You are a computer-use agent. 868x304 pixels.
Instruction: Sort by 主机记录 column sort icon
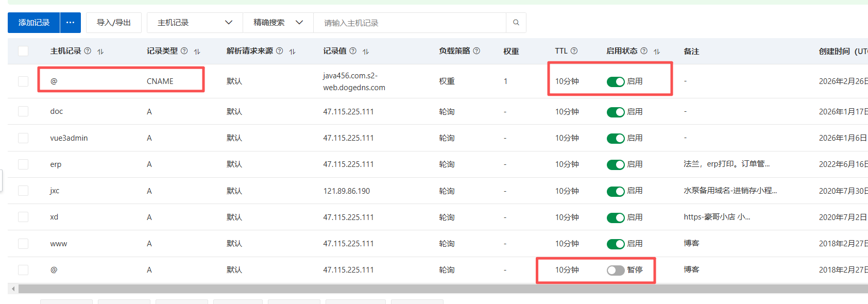click(100, 52)
